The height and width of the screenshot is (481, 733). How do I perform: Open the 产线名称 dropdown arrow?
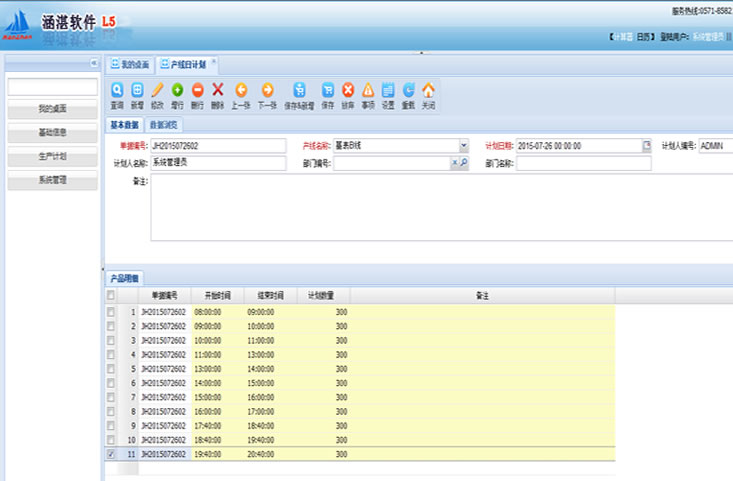(x=463, y=146)
